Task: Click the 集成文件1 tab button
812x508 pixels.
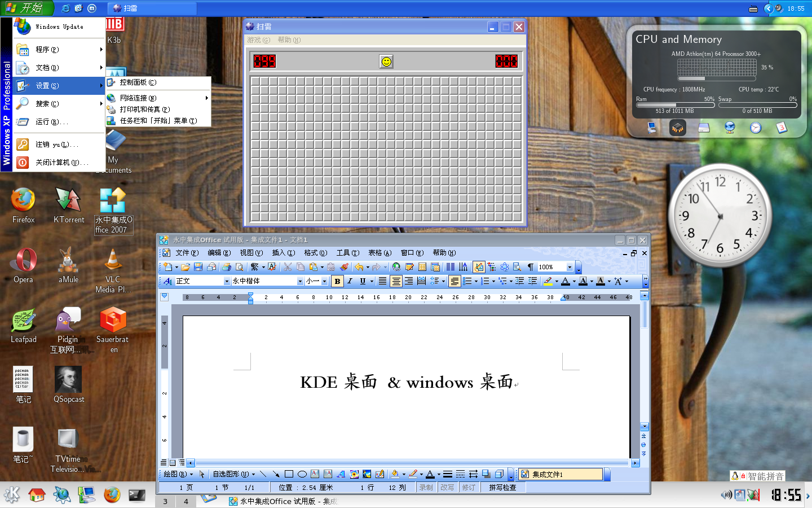Action: click(561, 474)
